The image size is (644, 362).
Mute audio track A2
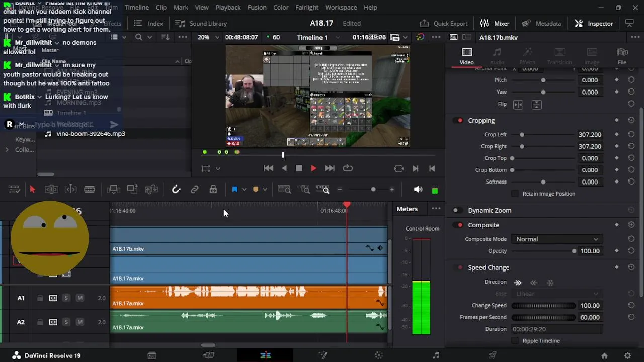coord(79,322)
